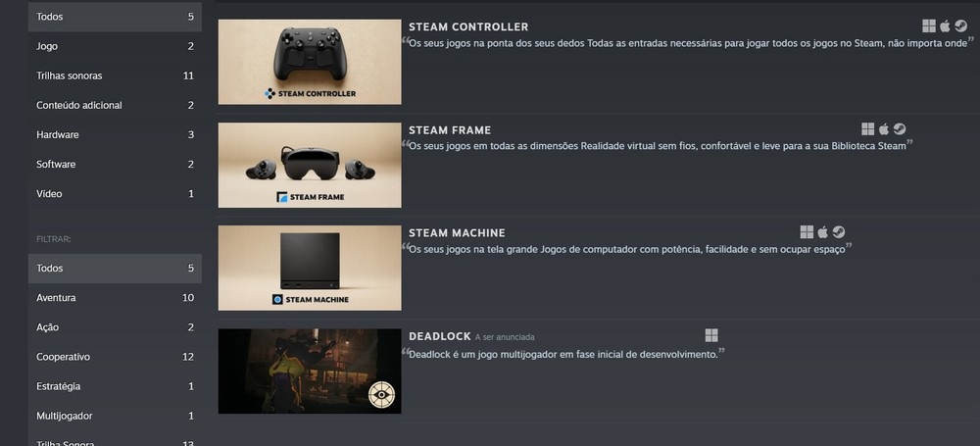This screenshot has width=980, height=446.
Task: Select the Hardware type filter
Action: (x=115, y=134)
